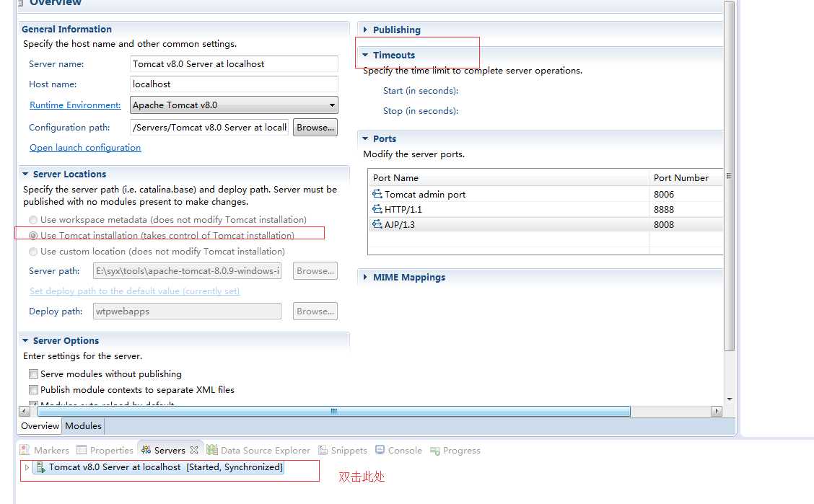
Task: Click the horizontal scrollbar thumb
Action: coord(334,411)
